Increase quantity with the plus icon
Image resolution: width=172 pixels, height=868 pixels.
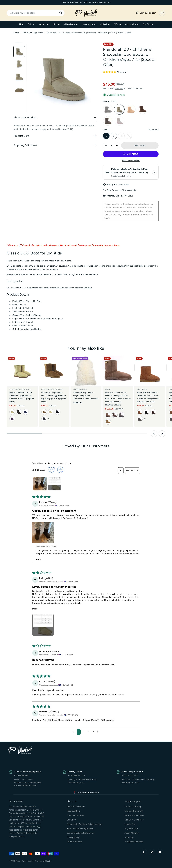[117, 146]
